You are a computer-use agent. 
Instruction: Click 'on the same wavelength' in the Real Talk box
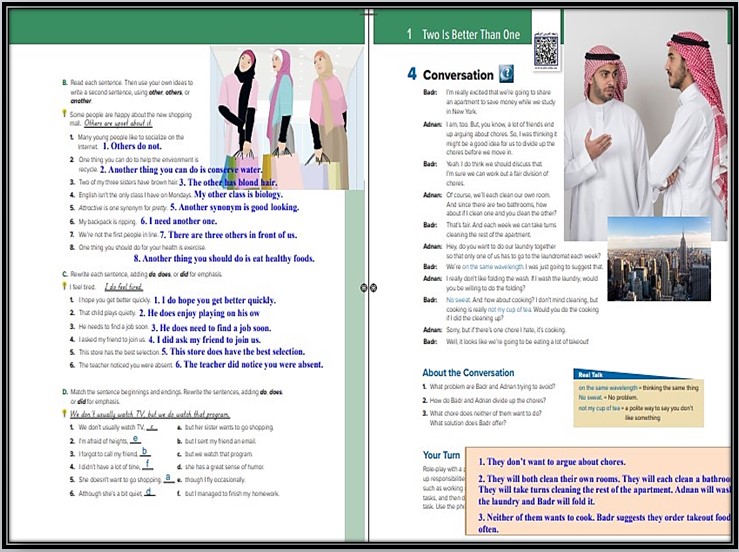pyautogui.click(x=608, y=388)
